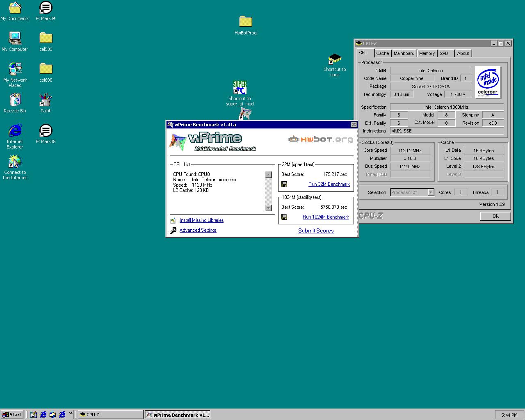Screen dimensions: 525x420
Task: Click the Show Desktop quick launch icon
Action: tap(33, 415)
